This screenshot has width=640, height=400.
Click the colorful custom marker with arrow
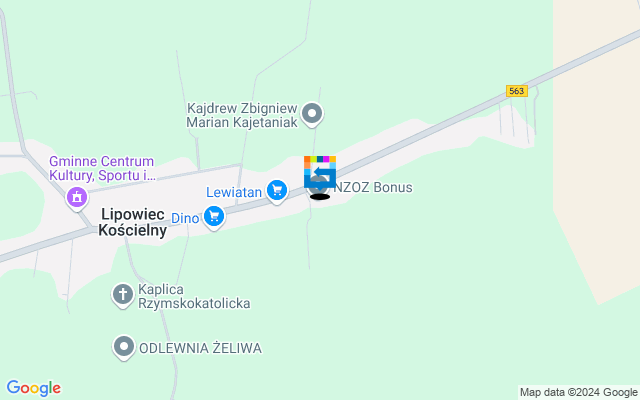click(320, 172)
